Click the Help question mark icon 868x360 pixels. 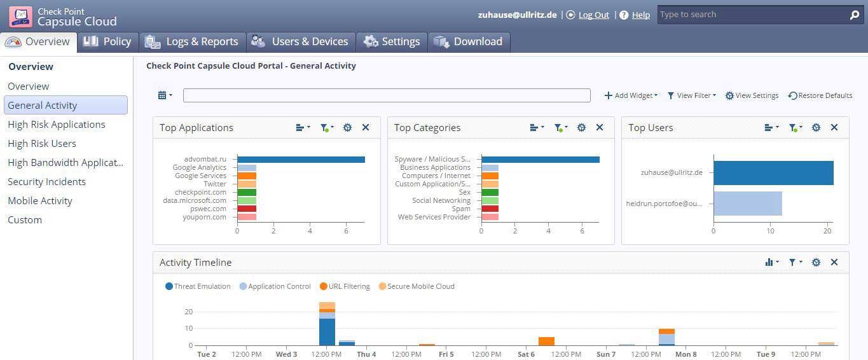tap(624, 15)
